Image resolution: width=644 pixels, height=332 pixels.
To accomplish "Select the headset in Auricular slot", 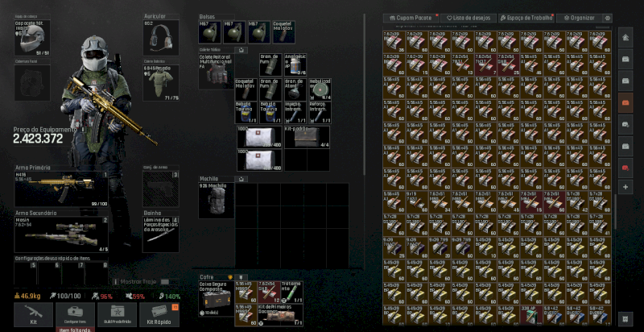I will (x=161, y=37).
